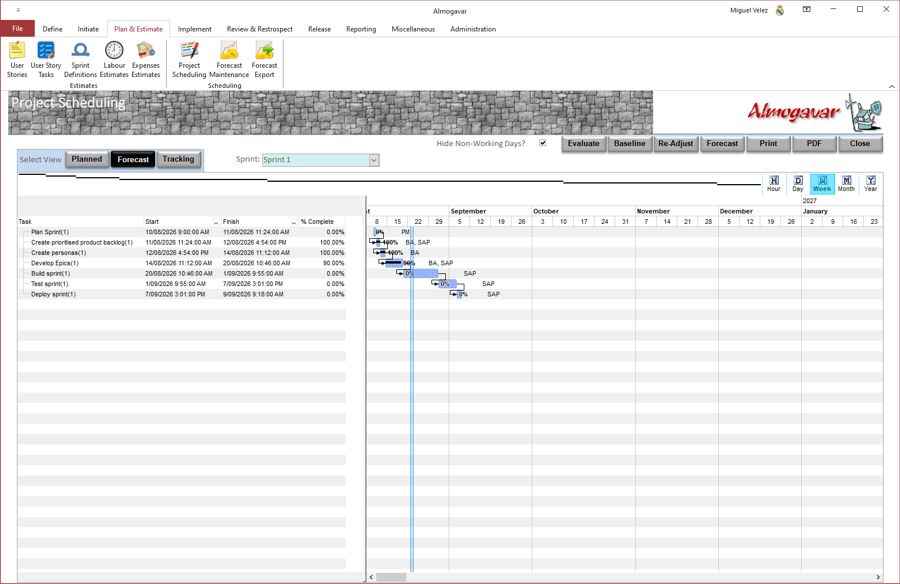The height and width of the screenshot is (584, 900).
Task: Switch Gantt timescale to Month
Action: coord(846,184)
